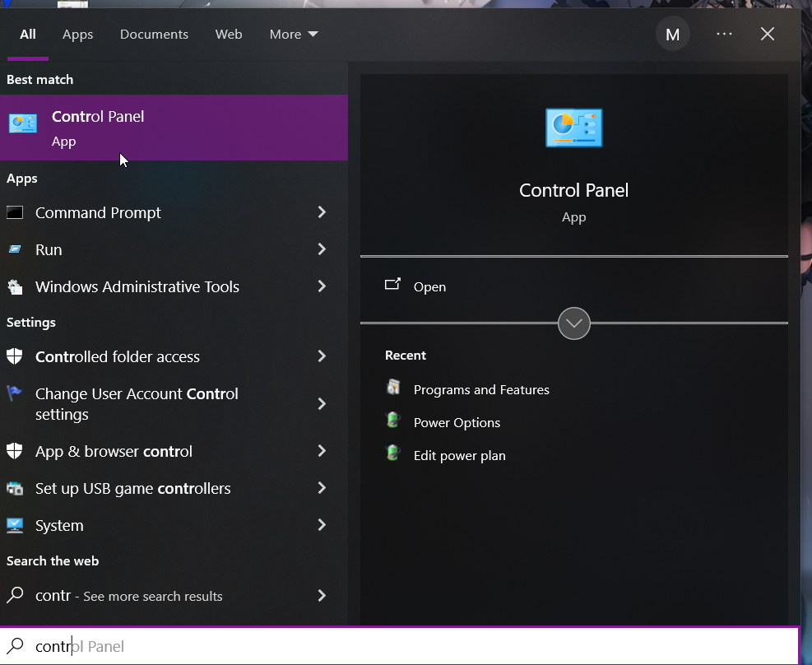Expand the Run result arrow
812x665 pixels.
coord(322,249)
